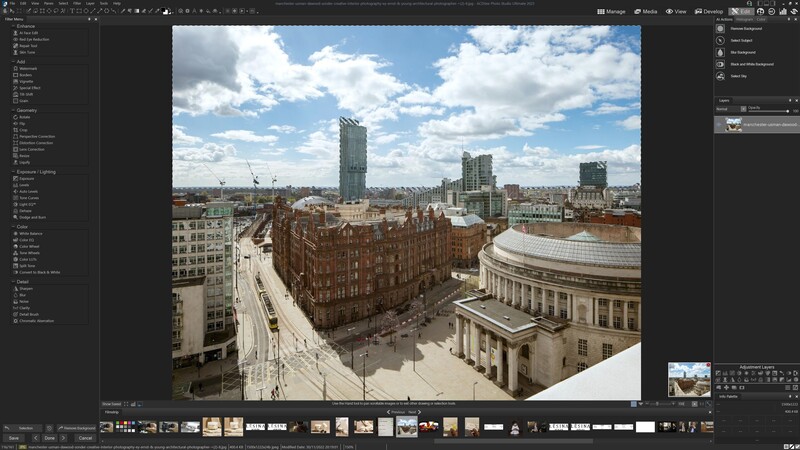
Task: Collapse the Detail group
Action: [x=13, y=282]
